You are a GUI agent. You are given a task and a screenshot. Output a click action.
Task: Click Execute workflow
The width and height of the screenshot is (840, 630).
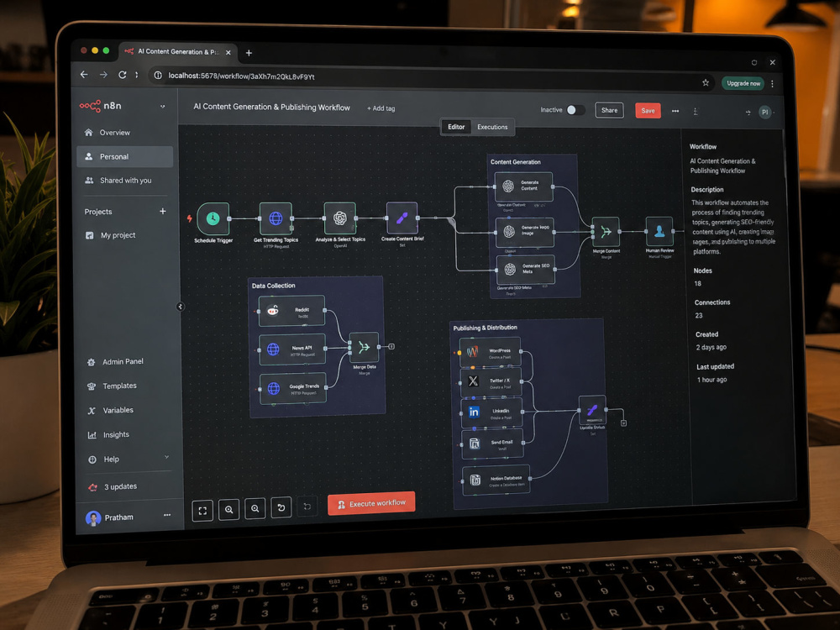coord(371,503)
